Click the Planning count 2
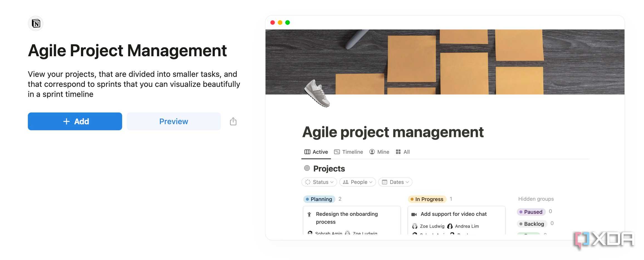 (x=340, y=199)
